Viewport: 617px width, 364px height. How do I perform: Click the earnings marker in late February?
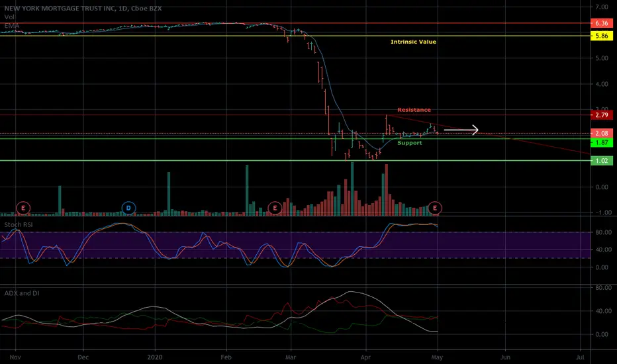(x=275, y=208)
